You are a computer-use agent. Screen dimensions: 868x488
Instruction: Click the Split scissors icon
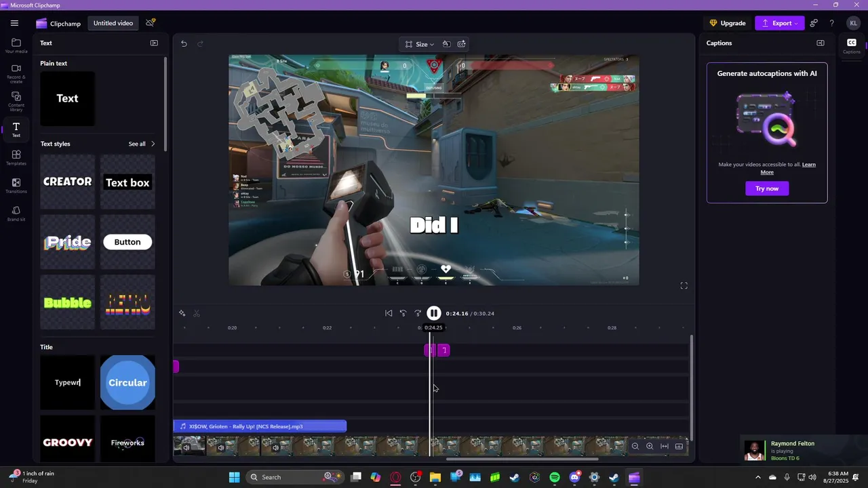(x=197, y=313)
